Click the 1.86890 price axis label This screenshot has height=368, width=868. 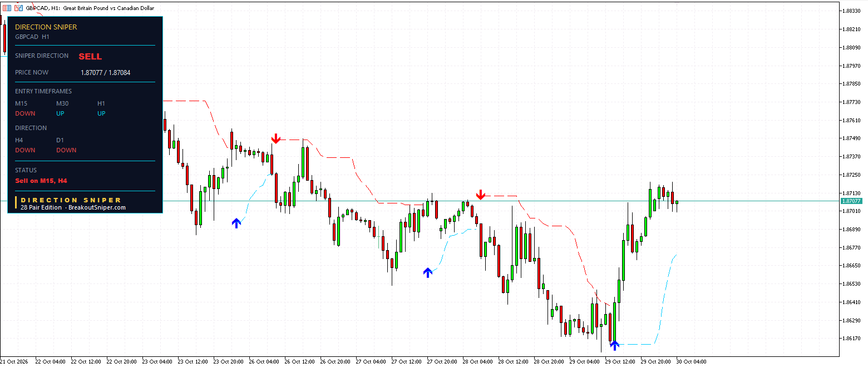click(852, 229)
